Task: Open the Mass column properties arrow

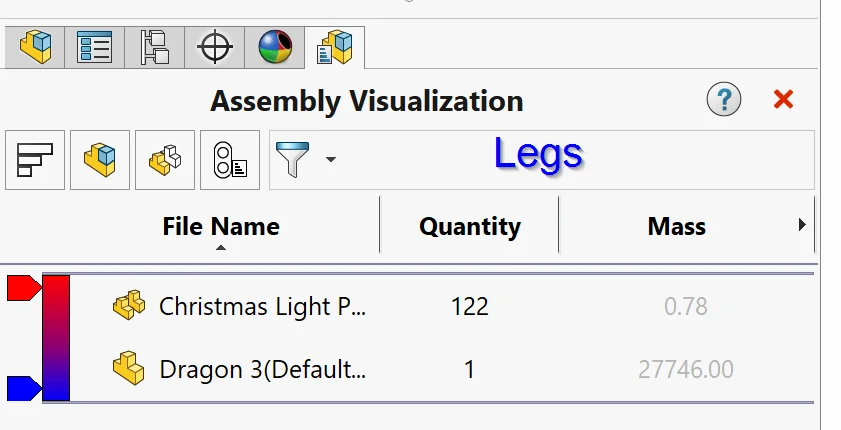Action: (802, 226)
